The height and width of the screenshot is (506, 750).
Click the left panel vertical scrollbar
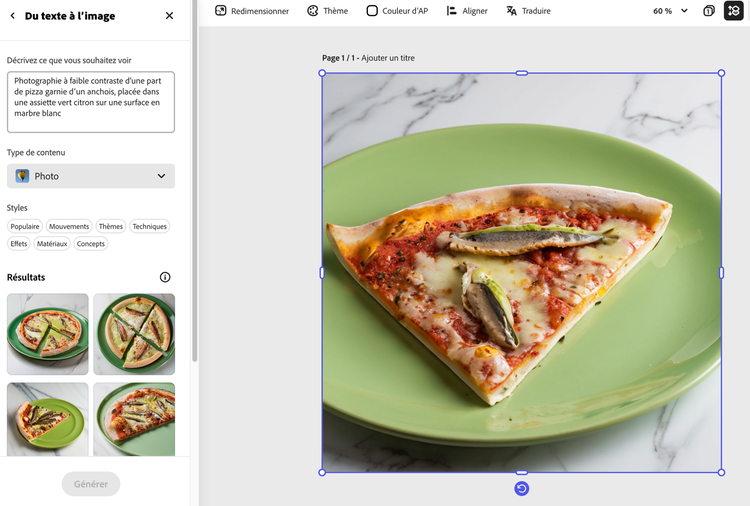point(194,181)
